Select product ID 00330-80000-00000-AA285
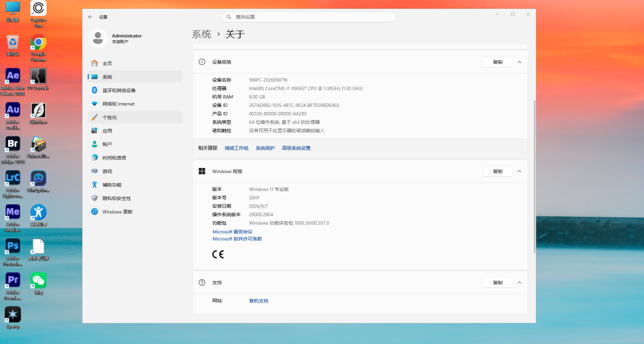The height and width of the screenshot is (344, 644). tap(277, 114)
